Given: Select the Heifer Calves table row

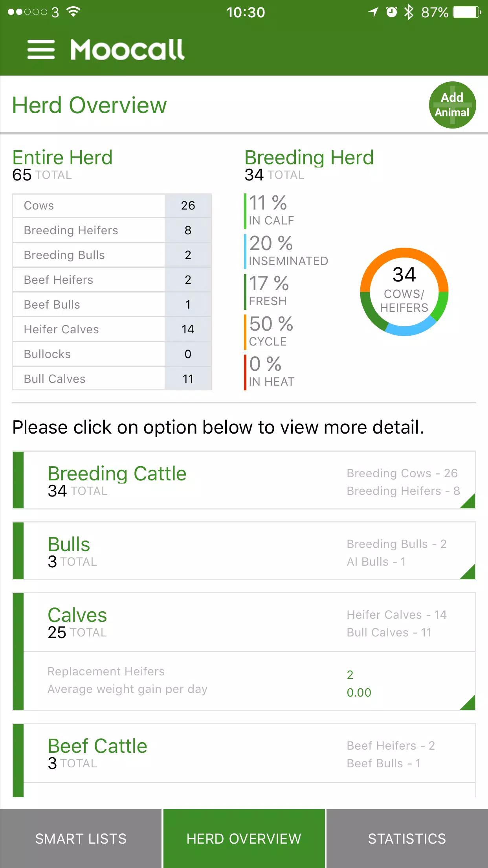Looking at the screenshot, I should coord(112,329).
